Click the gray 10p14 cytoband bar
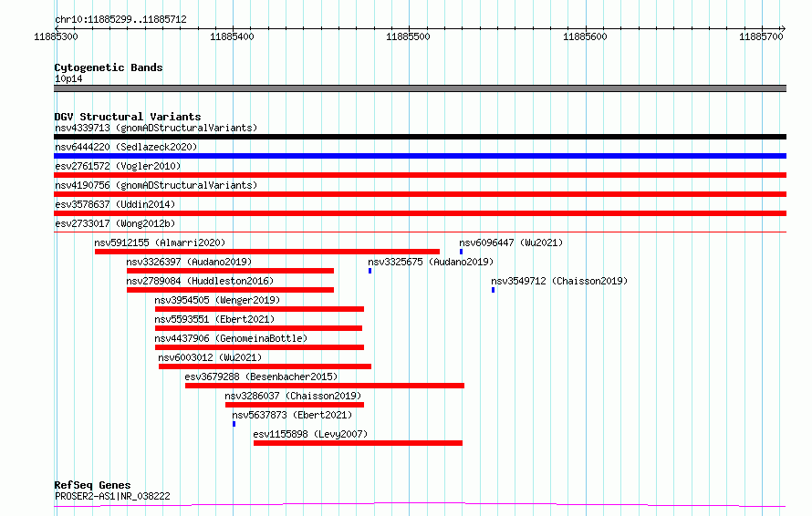This screenshot has width=812, height=516. (420, 88)
